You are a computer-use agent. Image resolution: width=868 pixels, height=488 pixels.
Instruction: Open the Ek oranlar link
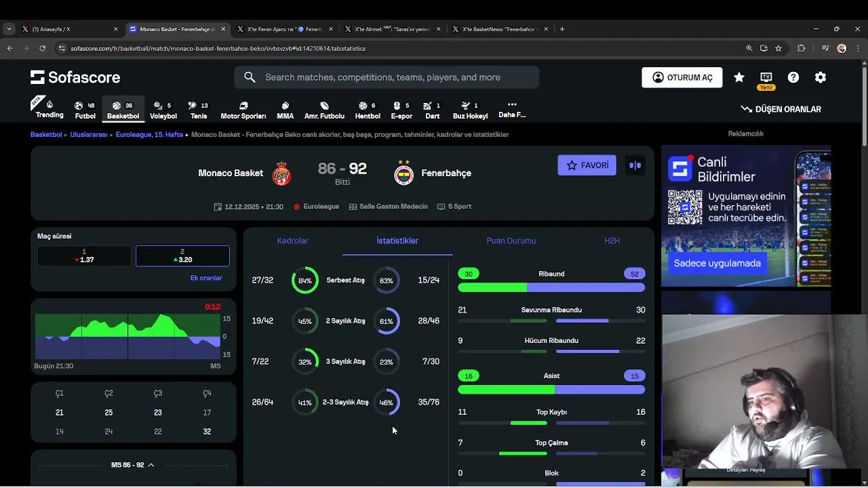pyautogui.click(x=206, y=278)
